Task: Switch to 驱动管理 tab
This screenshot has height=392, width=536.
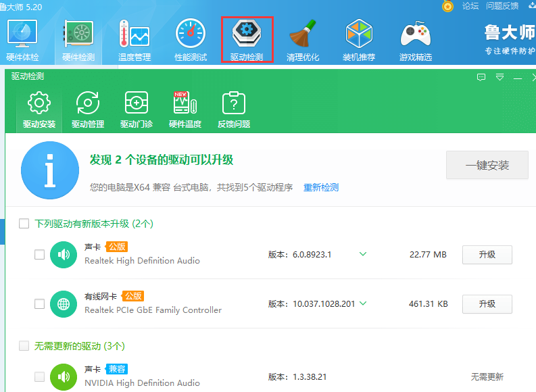Action: (x=88, y=110)
